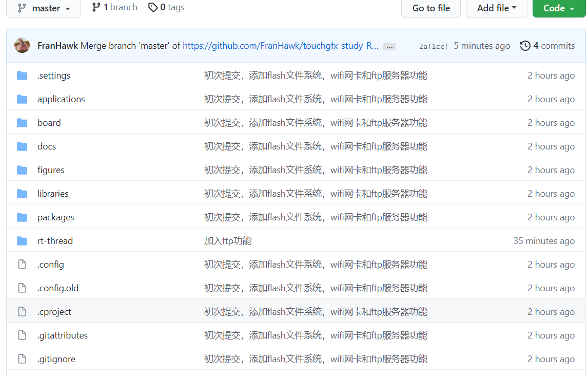Open the commit message in the .settings row

coord(316,76)
